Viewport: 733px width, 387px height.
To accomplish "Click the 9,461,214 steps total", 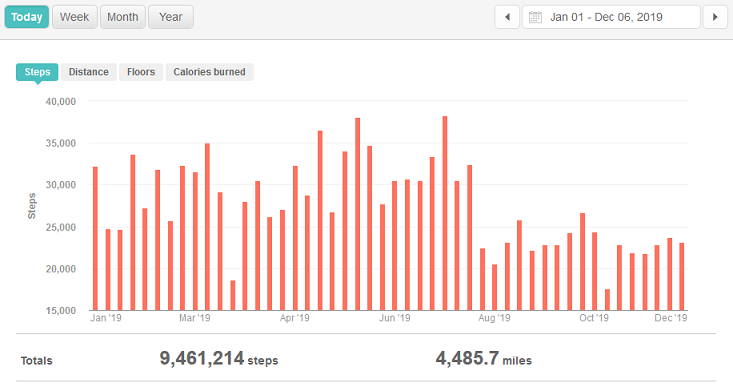I will tap(219, 359).
